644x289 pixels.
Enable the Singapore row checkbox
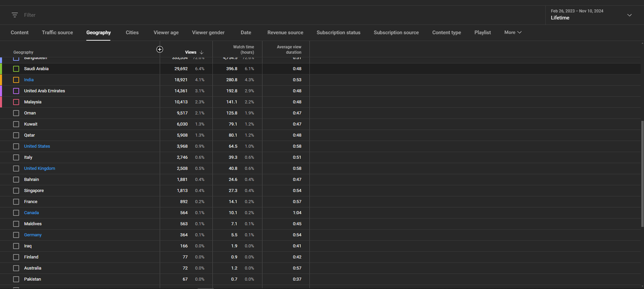coord(16,191)
